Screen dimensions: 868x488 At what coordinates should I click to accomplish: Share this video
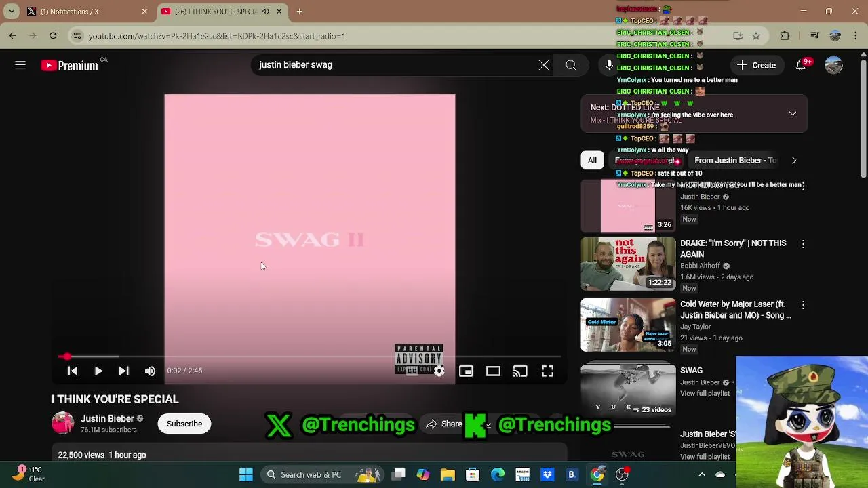pyautogui.click(x=444, y=424)
